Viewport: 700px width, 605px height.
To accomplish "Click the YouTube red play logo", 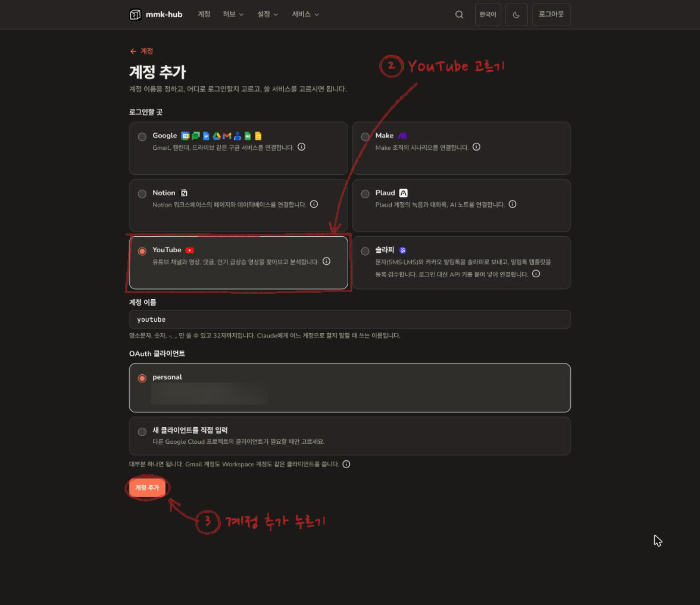I will [x=189, y=250].
